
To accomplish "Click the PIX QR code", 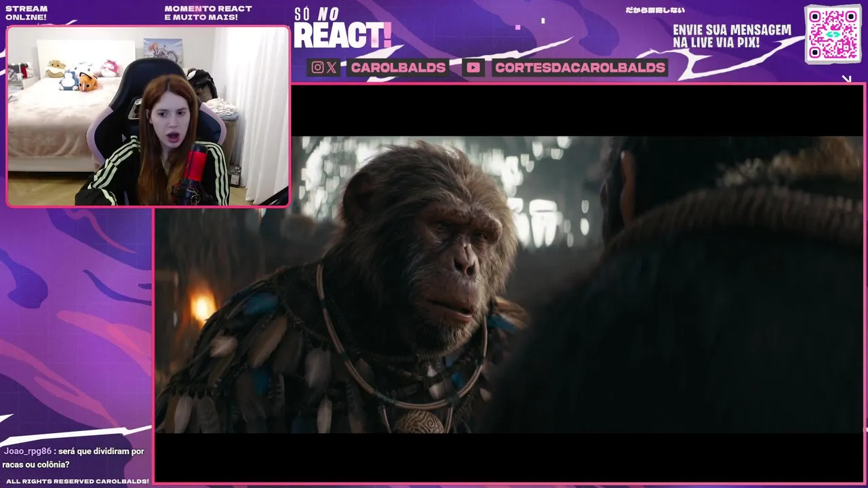I will coord(833,34).
